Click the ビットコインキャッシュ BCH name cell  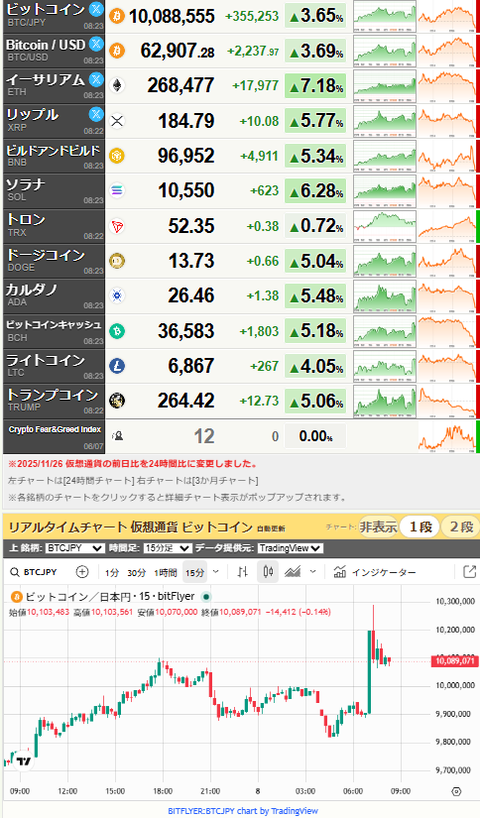[54, 331]
